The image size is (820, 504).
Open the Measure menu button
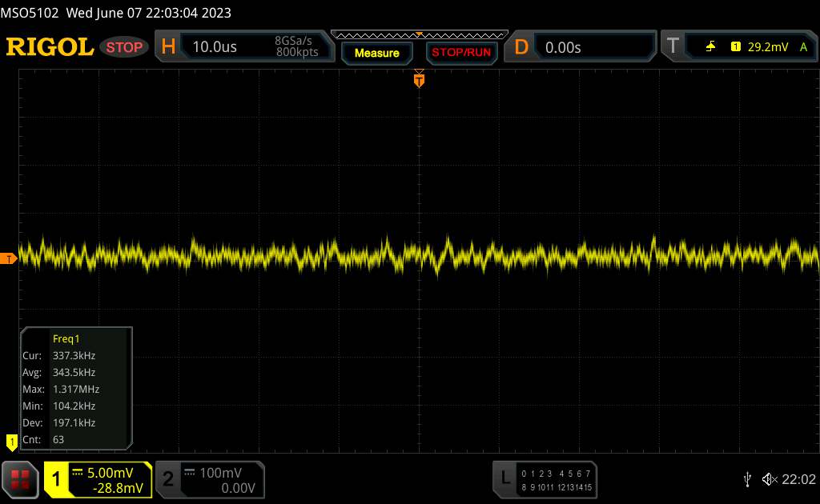click(376, 53)
